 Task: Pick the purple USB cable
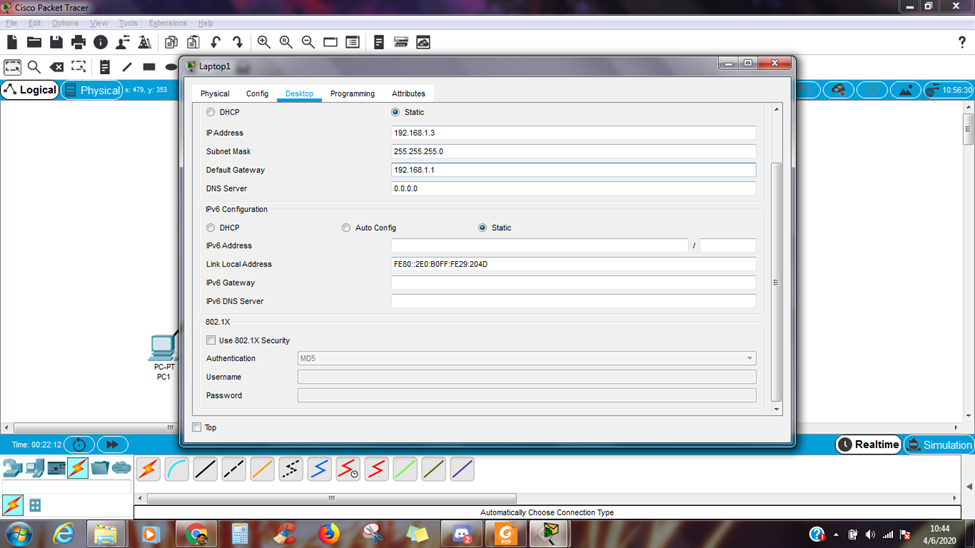tap(462, 469)
